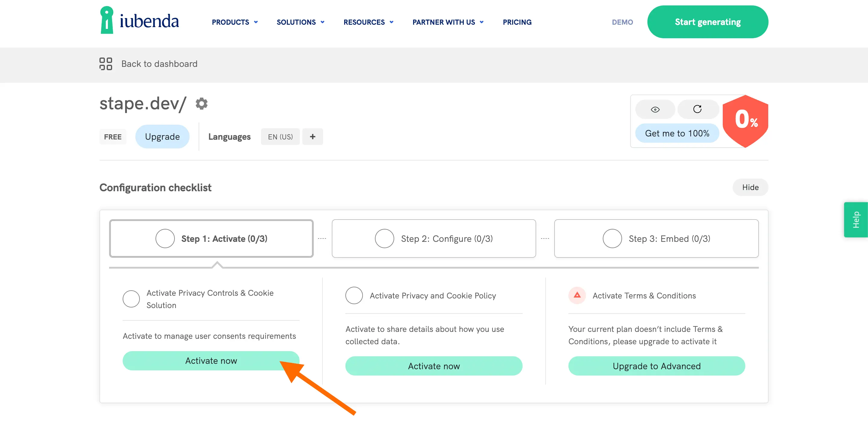
Task: Click the stape.dev/ site title
Action: (143, 103)
